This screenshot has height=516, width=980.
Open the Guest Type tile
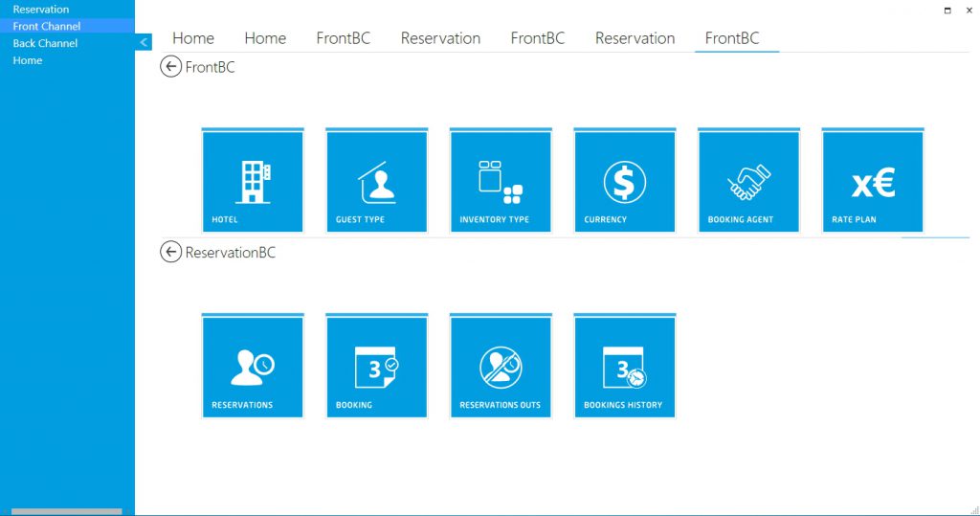[376, 181]
